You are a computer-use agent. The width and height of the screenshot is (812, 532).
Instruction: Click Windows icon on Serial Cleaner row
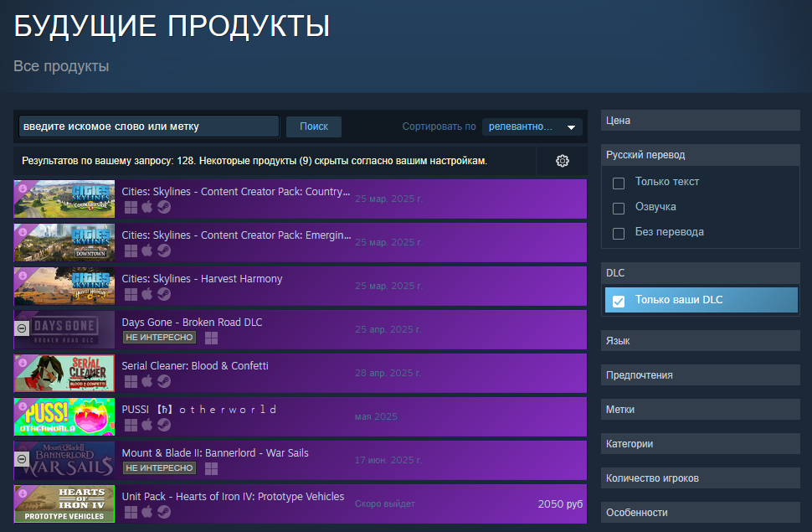[x=131, y=382]
